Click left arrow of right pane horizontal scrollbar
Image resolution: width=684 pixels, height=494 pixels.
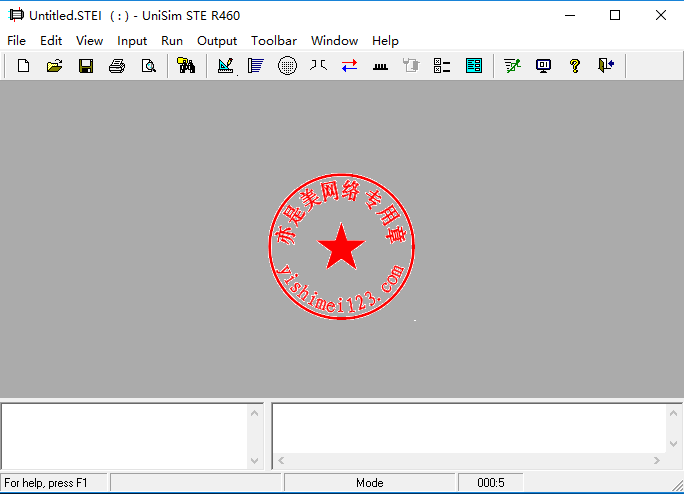pos(281,460)
